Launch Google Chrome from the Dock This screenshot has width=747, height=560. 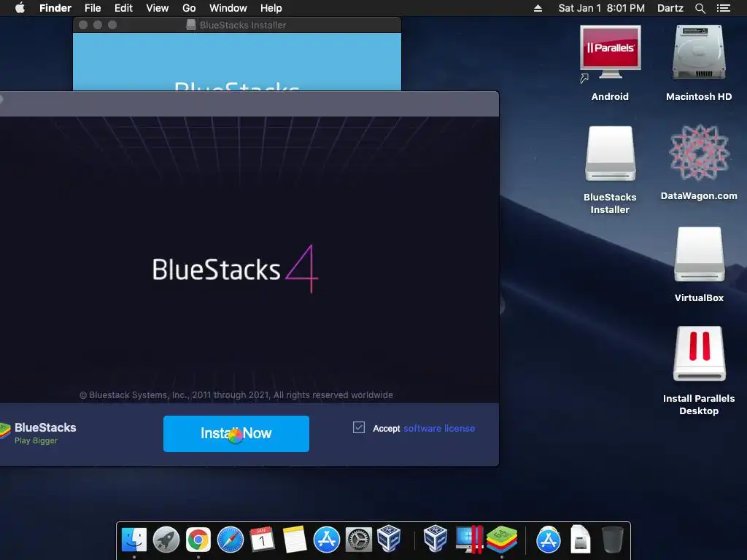pos(198,540)
